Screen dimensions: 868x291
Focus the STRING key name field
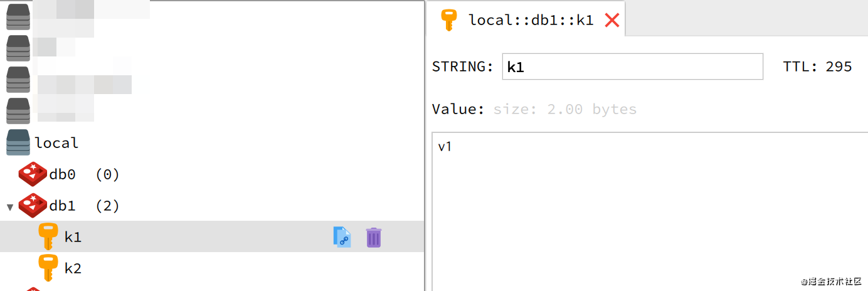pos(632,66)
